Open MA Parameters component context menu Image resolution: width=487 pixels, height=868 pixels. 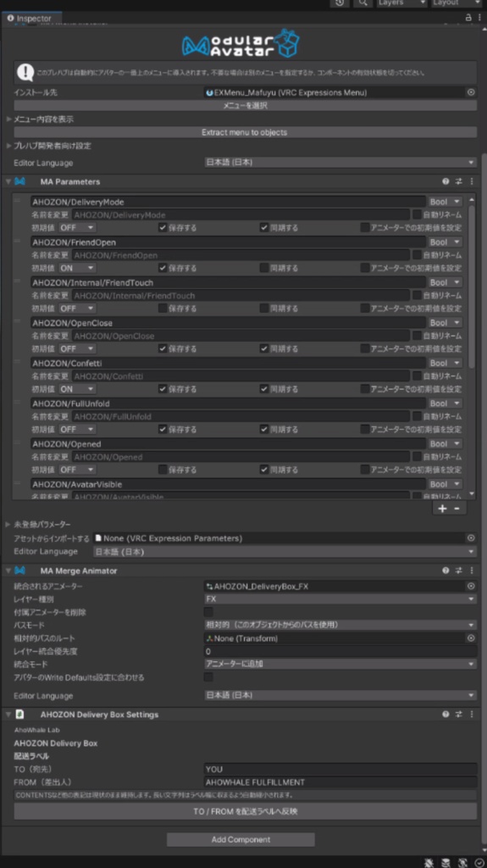pyautogui.click(x=472, y=181)
